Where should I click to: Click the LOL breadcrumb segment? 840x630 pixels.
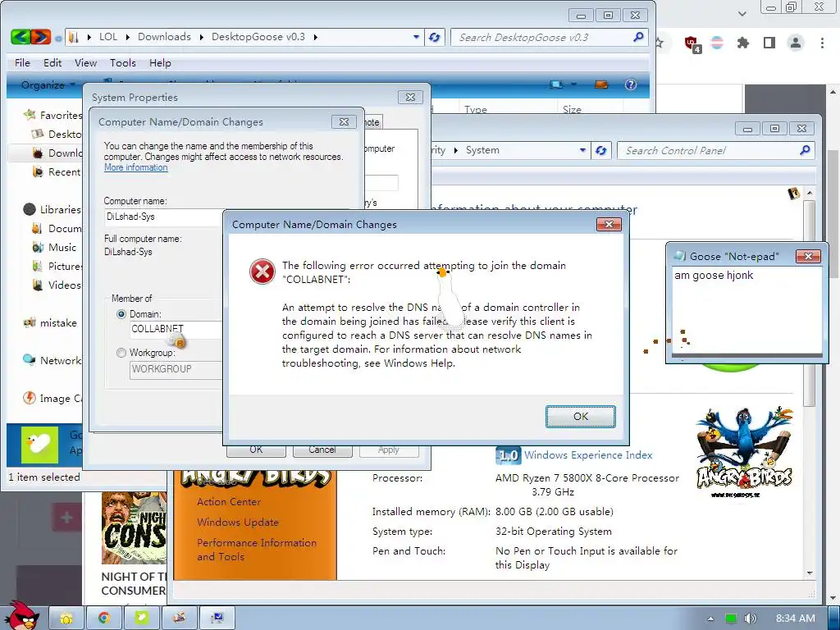(x=107, y=36)
